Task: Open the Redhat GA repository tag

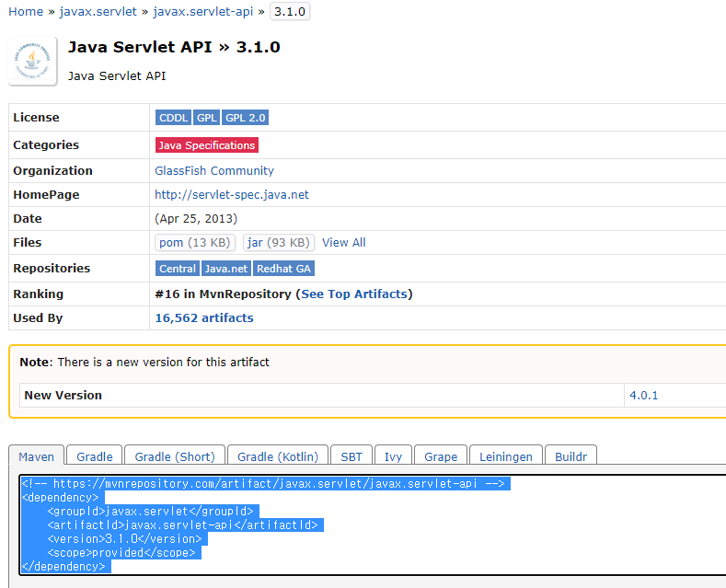Action: pos(283,269)
